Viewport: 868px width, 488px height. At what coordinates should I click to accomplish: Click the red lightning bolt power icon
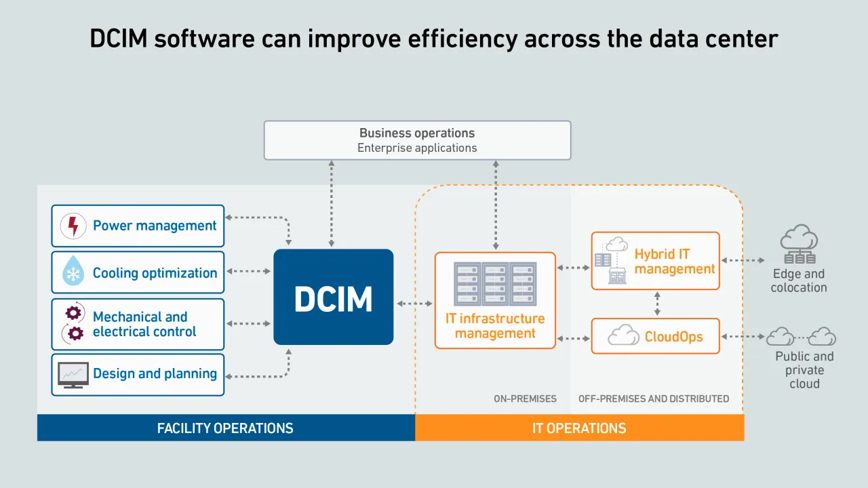[73, 226]
